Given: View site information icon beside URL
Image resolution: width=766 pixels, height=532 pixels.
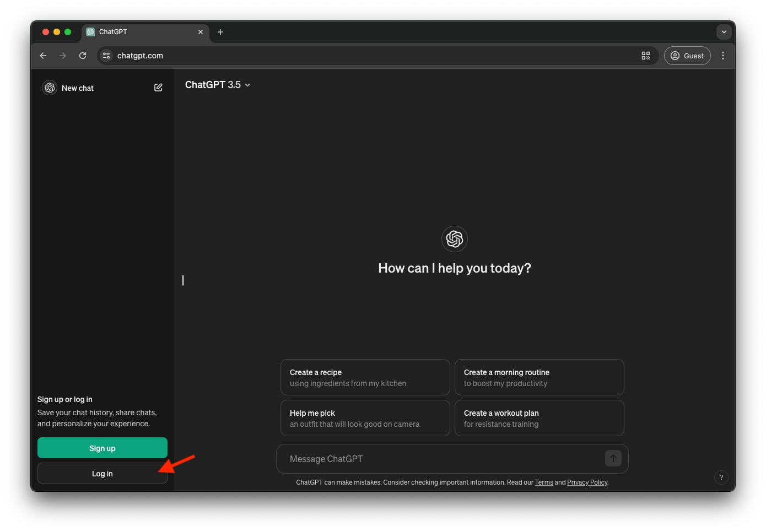Looking at the screenshot, I should (106, 56).
